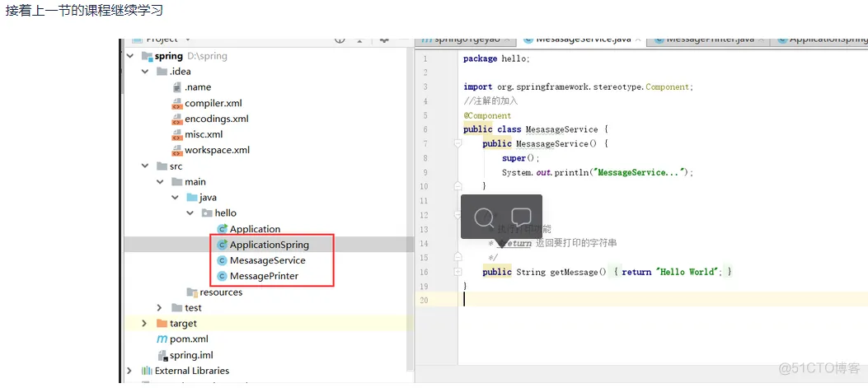Click the Maven pom.xml icon
The width and height of the screenshot is (868, 388).
(x=162, y=339)
